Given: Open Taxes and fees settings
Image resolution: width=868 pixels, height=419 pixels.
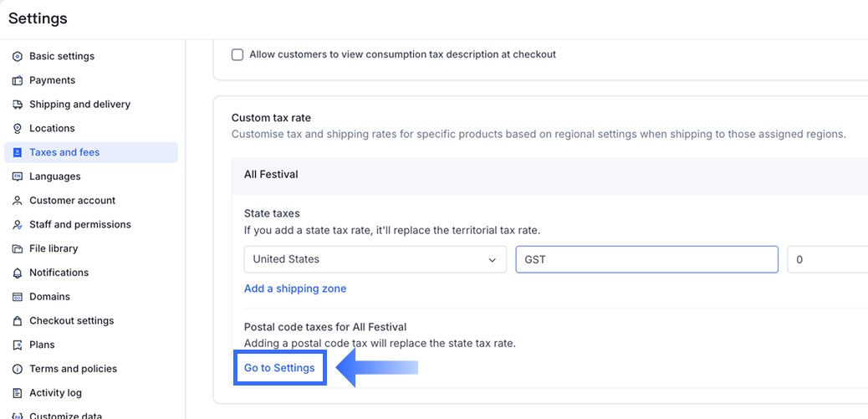Looking at the screenshot, I should 64,152.
